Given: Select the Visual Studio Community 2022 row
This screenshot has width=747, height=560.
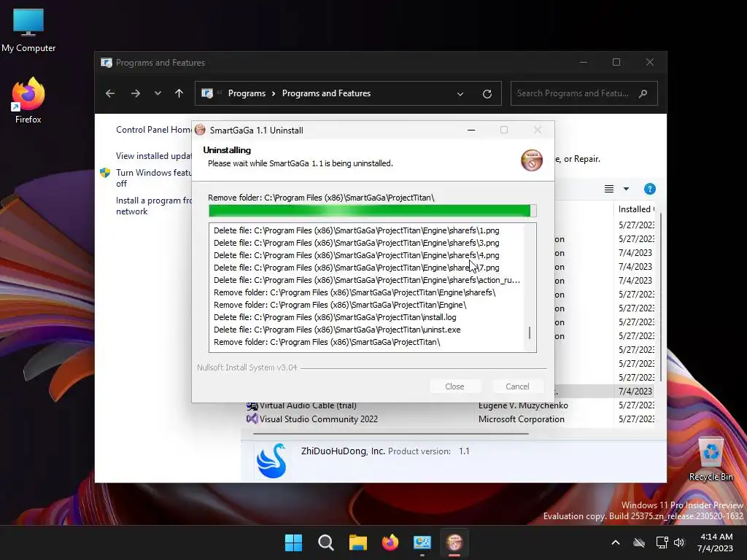Looking at the screenshot, I should pyautogui.click(x=450, y=419).
